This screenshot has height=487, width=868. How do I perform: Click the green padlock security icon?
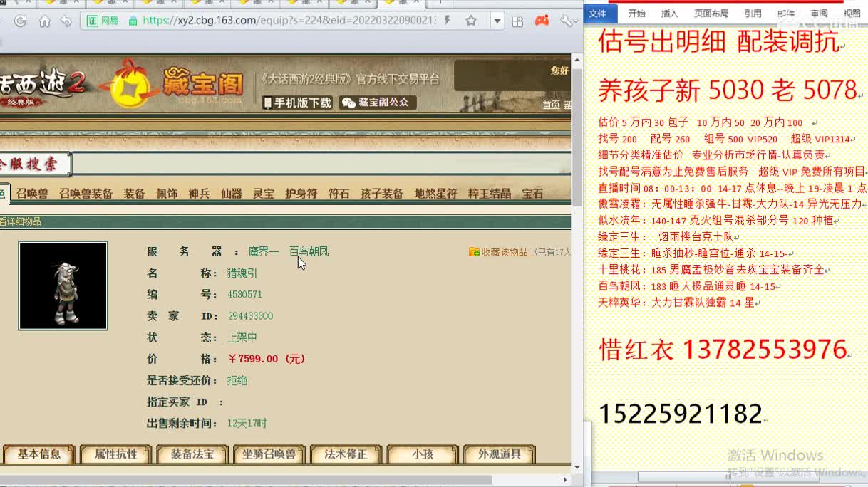tap(133, 21)
